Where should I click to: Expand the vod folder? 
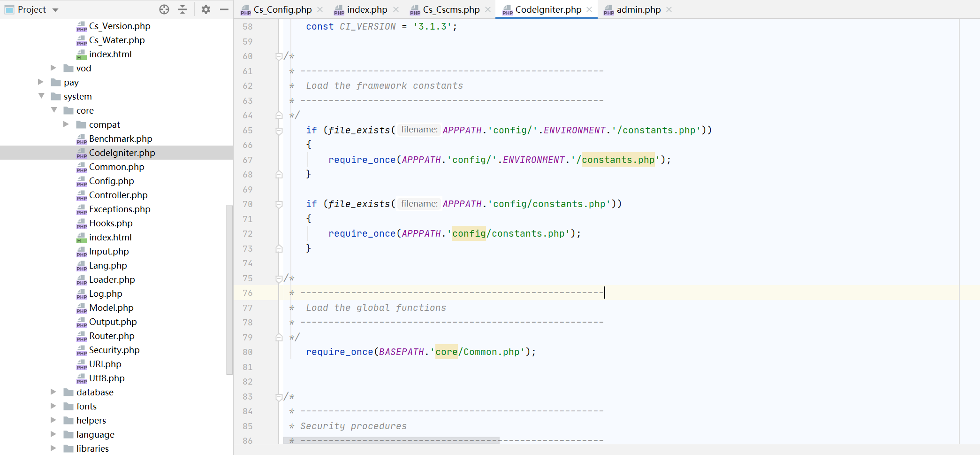[x=53, y=68]
